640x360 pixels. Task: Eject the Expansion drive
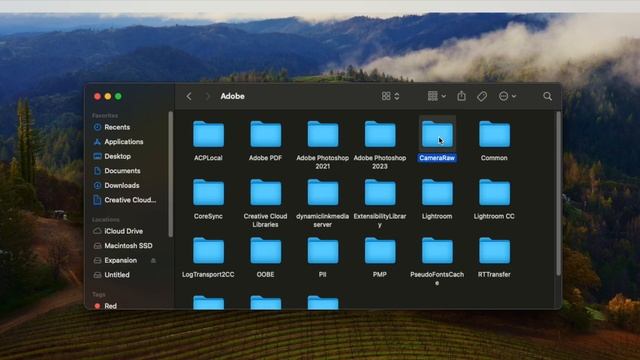[x=153, y=260]
